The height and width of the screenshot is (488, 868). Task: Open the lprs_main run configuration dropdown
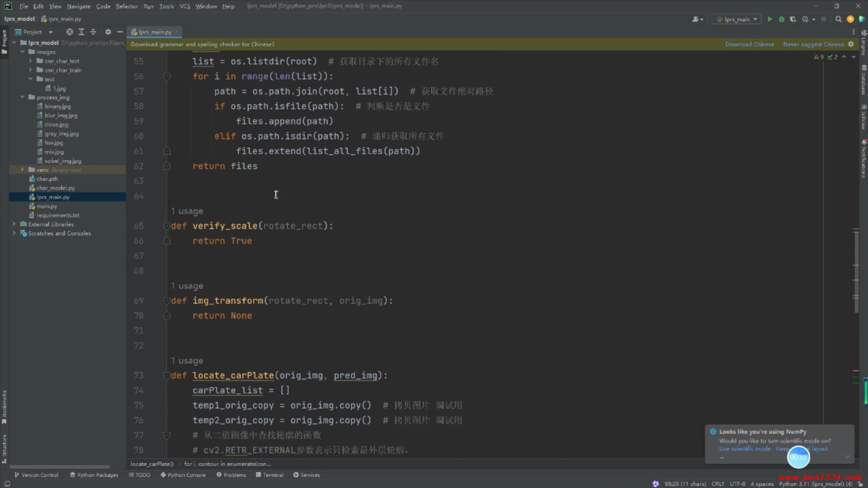[x=737, y=19]
